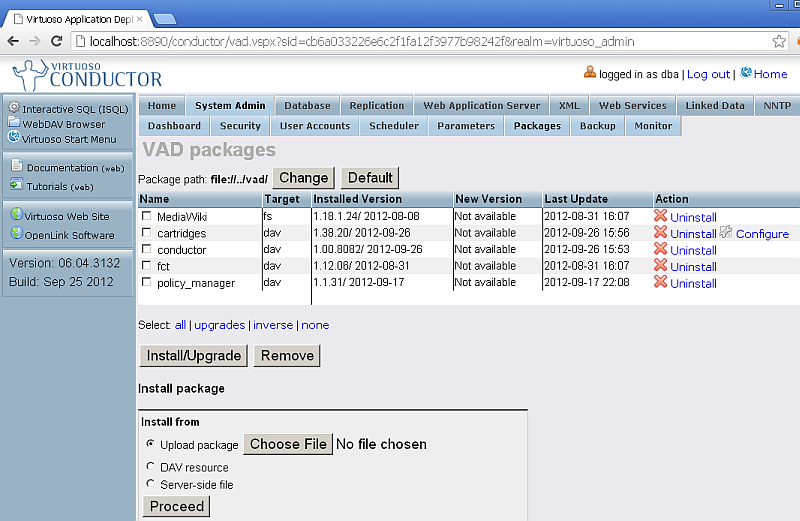Tick the MediaWiki package checkbox
Screen dimensions: 800x521
click(x=147, y=216)
